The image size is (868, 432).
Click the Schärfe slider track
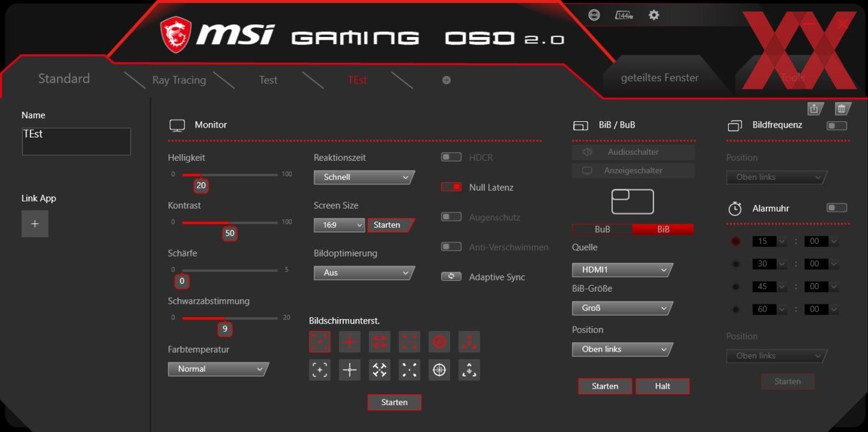point(230,271)
